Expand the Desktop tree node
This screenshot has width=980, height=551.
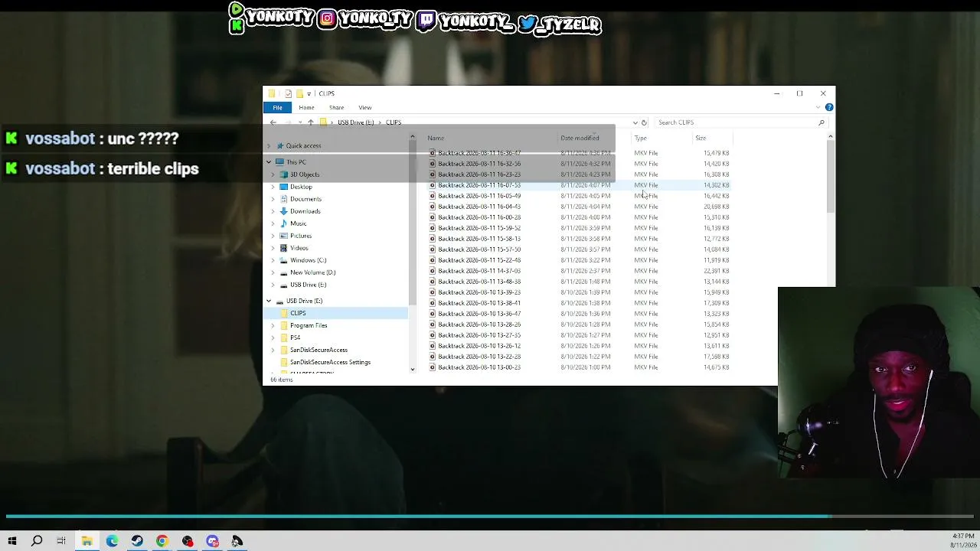pyautogui.click(x=273, y=187)
